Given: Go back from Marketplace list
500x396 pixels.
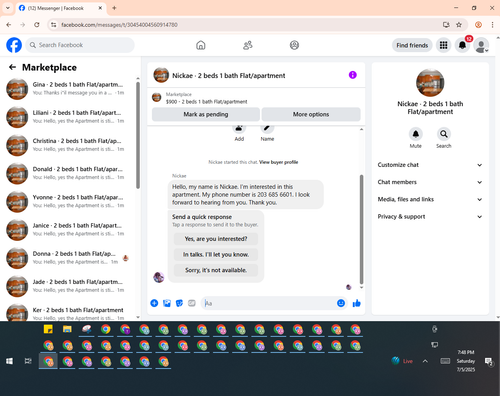Looking at the screenshot, I should point(12,67).
